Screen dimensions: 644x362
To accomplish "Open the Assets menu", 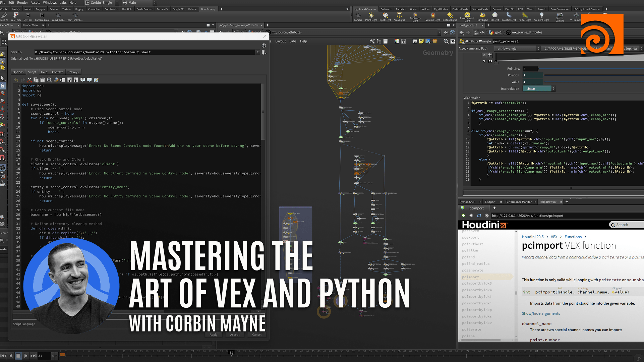I will click(x=35, y=3).
